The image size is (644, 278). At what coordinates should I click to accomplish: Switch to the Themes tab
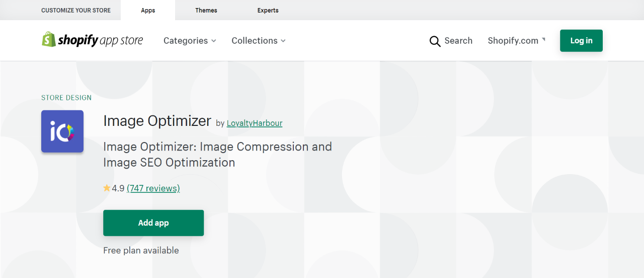(x=206, y=10)
